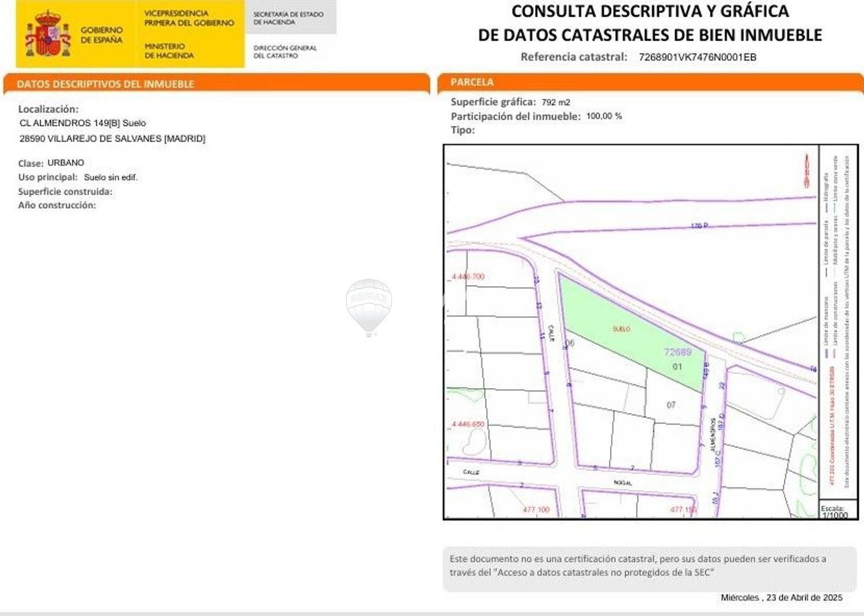Click the 'PARCELA' section header
The height and width of the screenshot is (616, 864).
(472, 82)
